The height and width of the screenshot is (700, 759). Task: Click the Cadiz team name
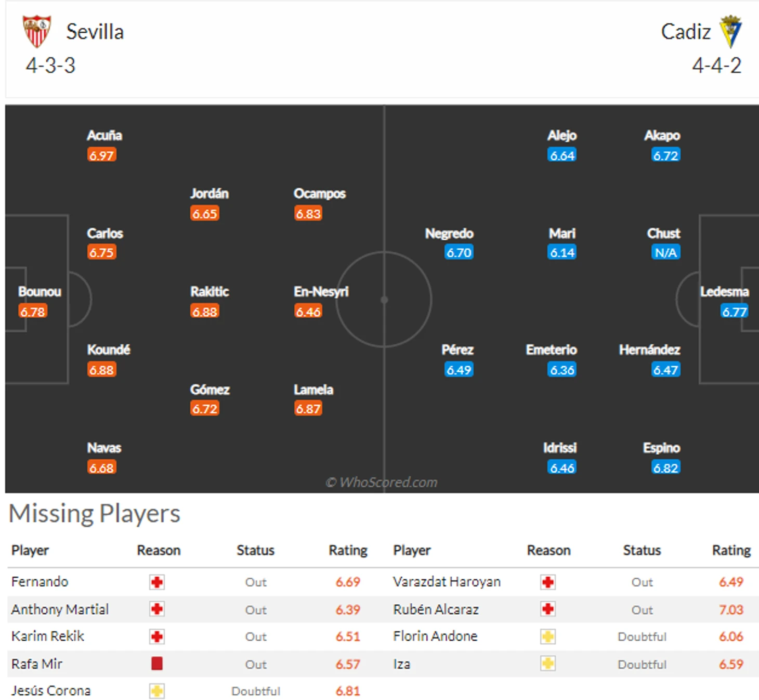point(686,32)
